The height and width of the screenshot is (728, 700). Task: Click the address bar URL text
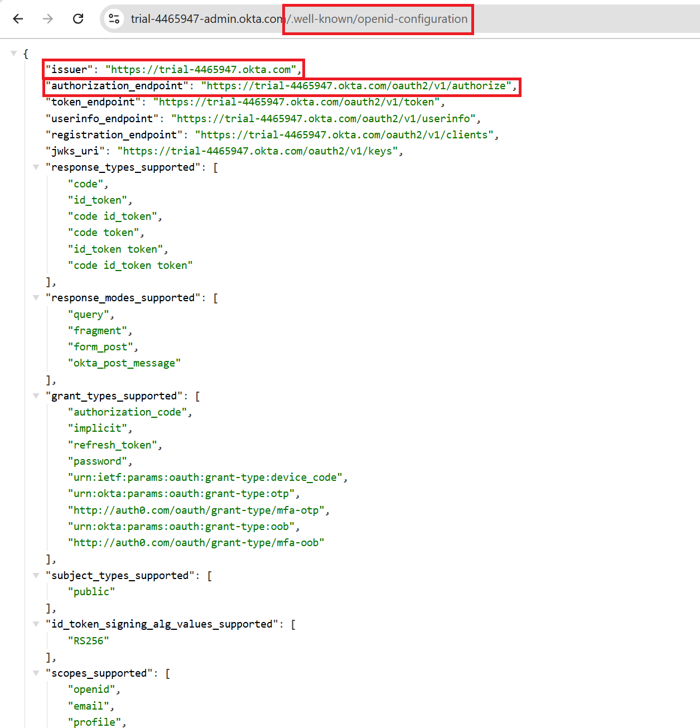coord(299,19)
